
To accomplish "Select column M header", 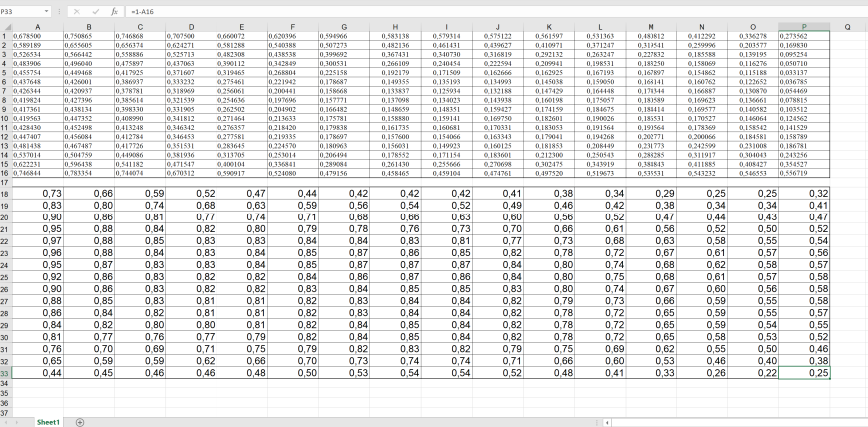I will [x=651, y=27].
